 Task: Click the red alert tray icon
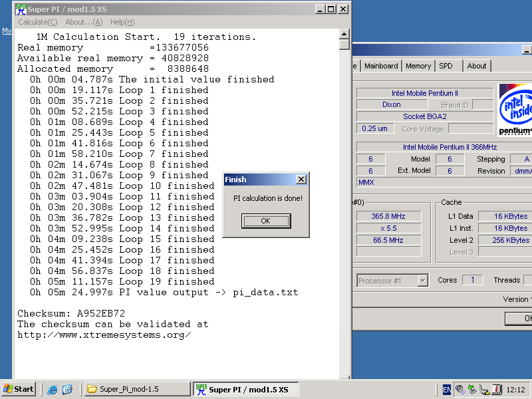(496, 389)
